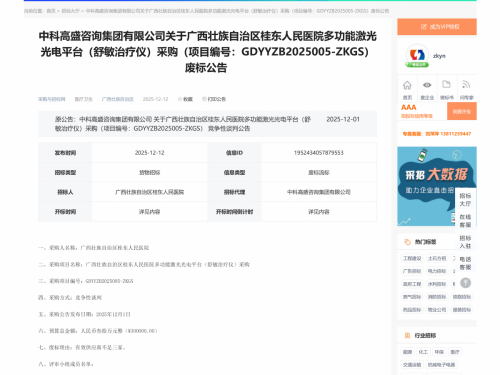500x375 pixels.
Task: Click the info ID value 1952434057879553
Action: [x=319, y=153]
